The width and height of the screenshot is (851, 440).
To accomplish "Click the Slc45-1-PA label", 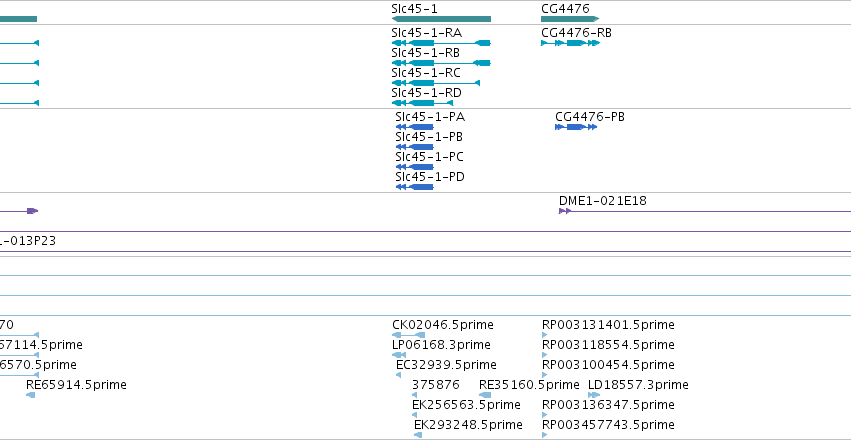I will pyautogui.click(x=430, y=117).
